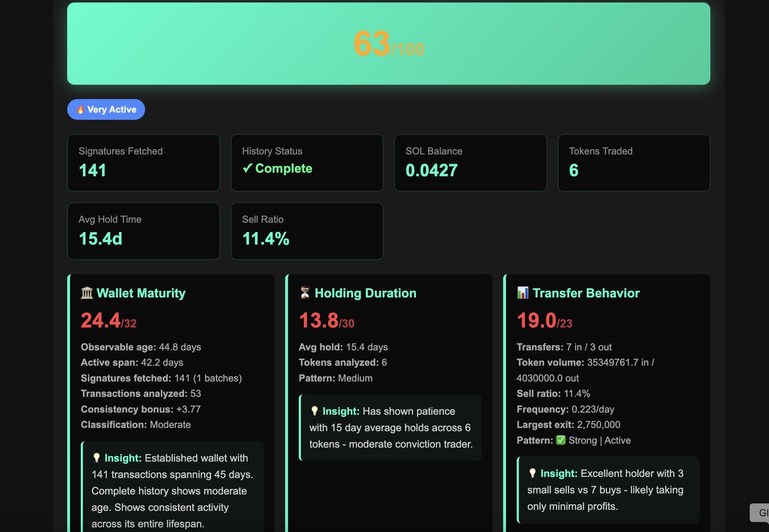The width and height of the screenshot is (769, 532).
Task: Click the Largest exit 2,750,000 line
Action: pos(568,424)
